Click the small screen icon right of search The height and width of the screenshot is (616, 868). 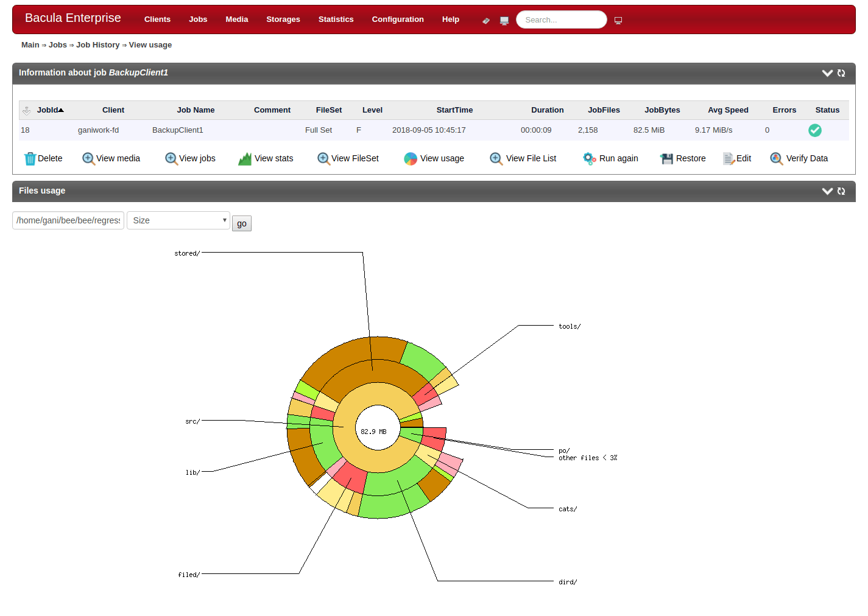click(x=618, y=21)
